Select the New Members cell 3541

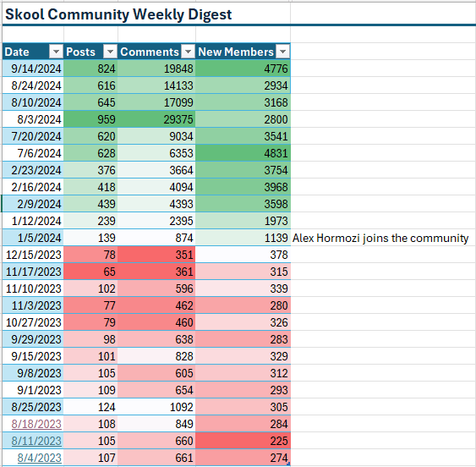[243, 136]
